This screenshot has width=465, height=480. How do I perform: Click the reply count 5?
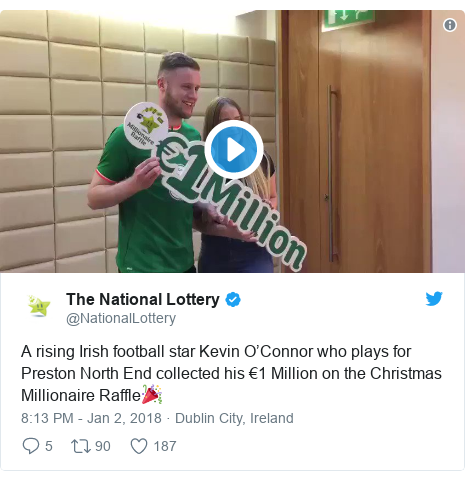[49, 446]
